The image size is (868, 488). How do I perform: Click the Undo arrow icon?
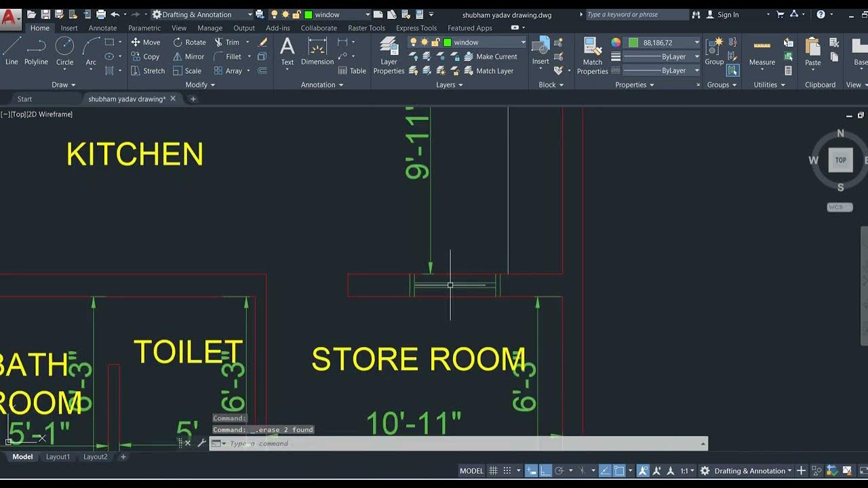[x=115, y=14]
